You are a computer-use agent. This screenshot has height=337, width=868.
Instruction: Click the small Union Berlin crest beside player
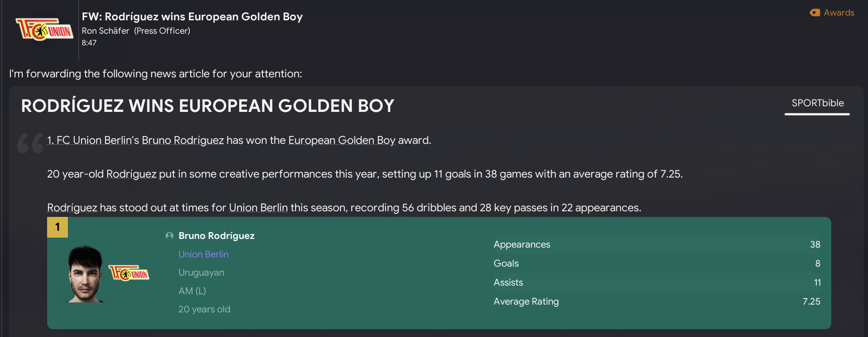tap(129, 273)
